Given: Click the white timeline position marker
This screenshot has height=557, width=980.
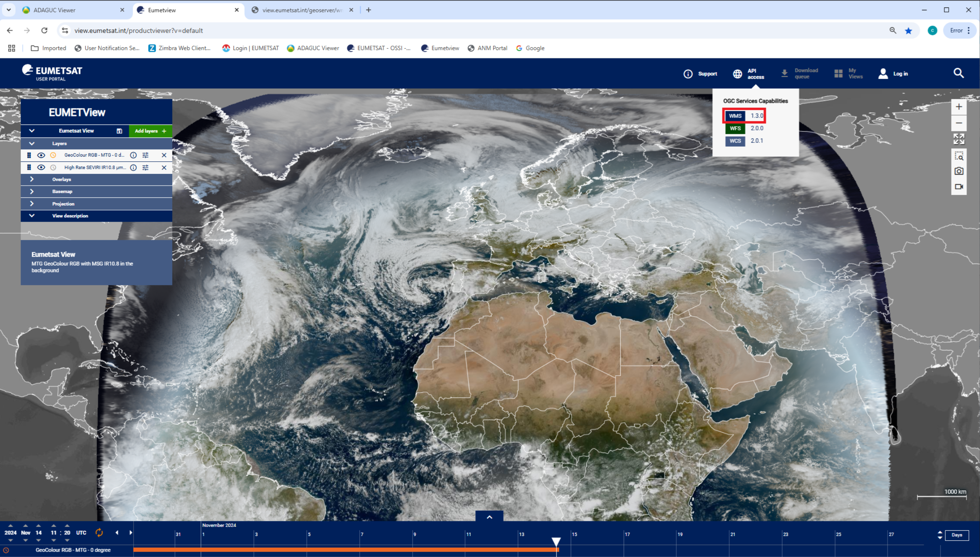Looking at the screenshot, I should tap(556, 542).
